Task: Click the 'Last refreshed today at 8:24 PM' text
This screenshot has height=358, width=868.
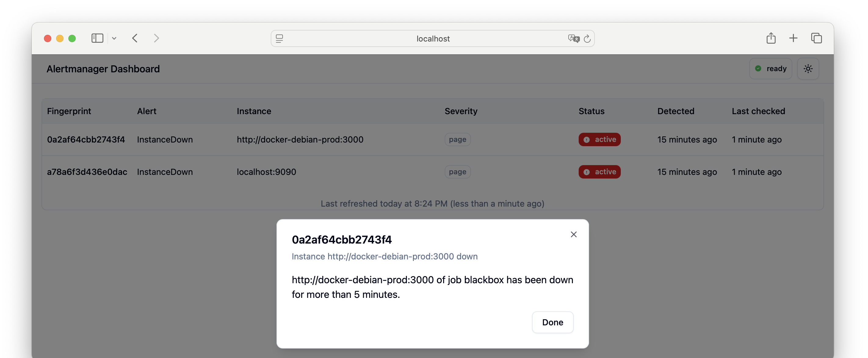Action: coord(384,204)
